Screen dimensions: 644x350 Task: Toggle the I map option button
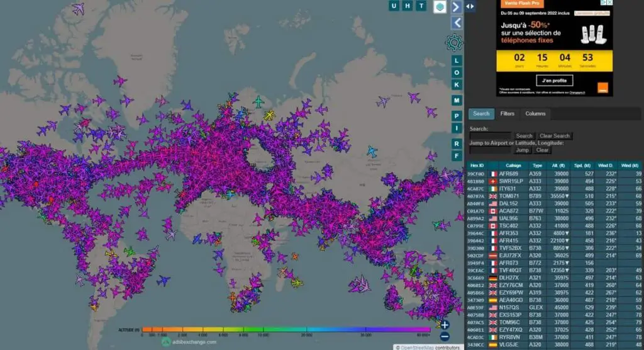(x=457, y=128)
